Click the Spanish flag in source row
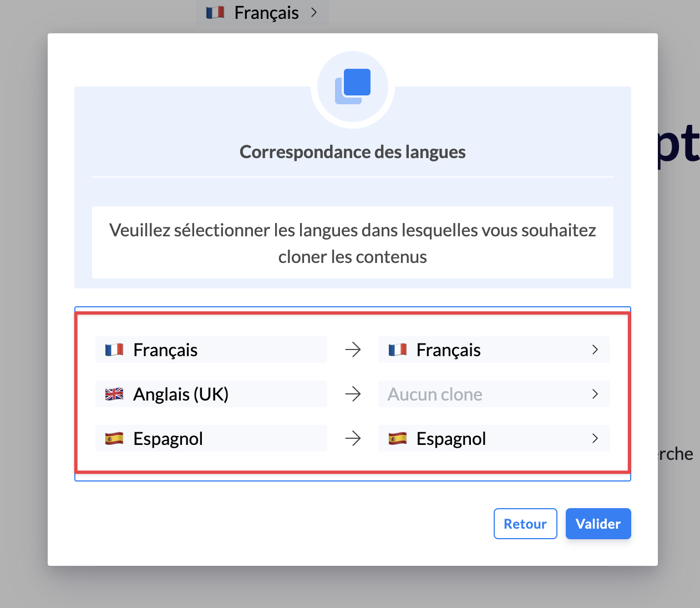 pos(114,439)
